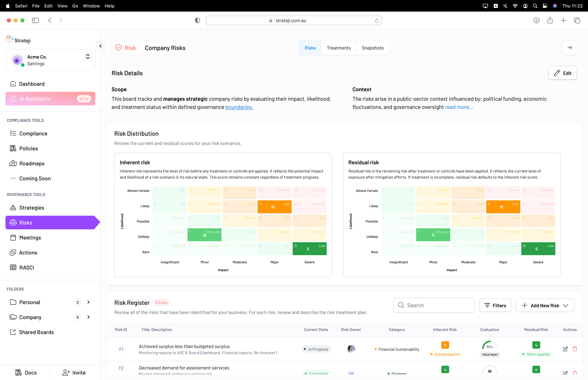Toggle the Safari sidebar button
588x380 pixels.
pos(35,21)
